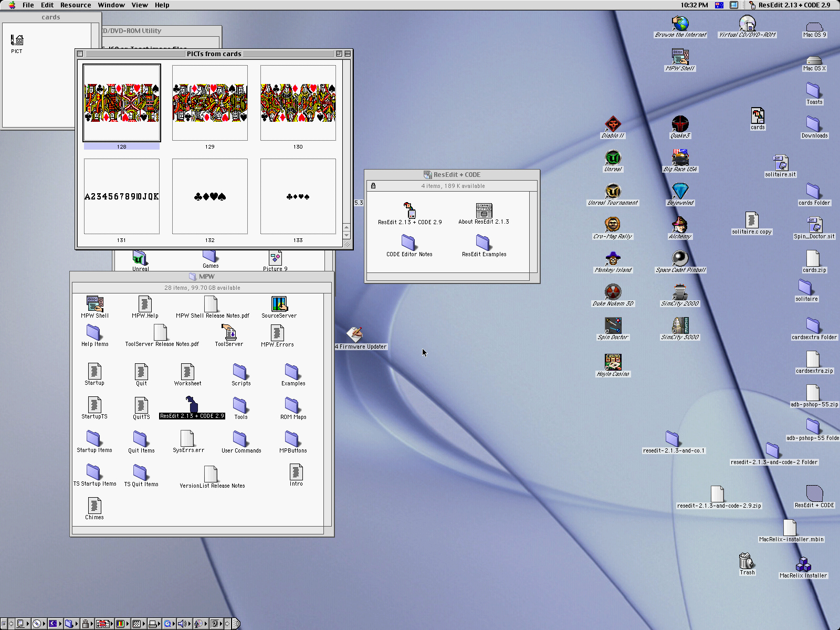Select the highlighted ResEdit 2.13 + CODE 2.9 icon in MPW window

(x=192, y=404)
